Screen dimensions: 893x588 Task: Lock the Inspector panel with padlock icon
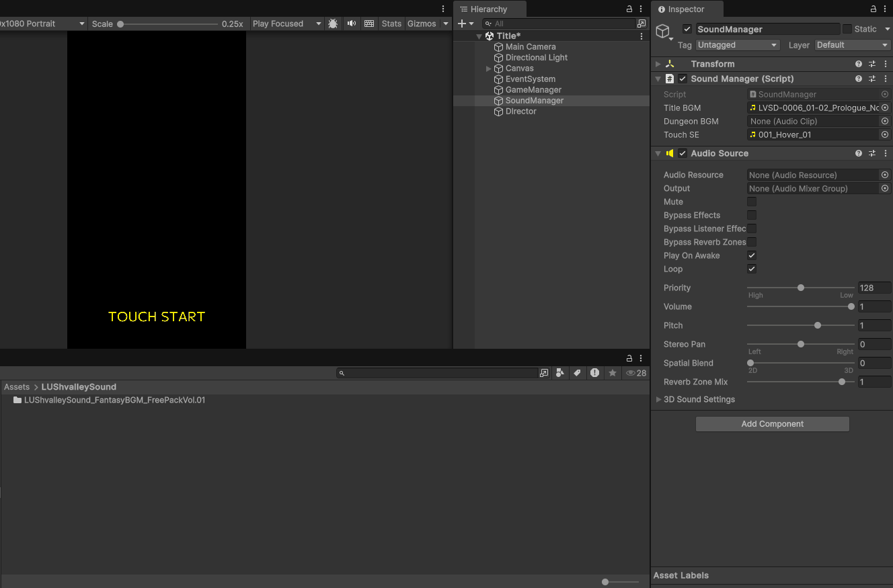pyautogui.click(x=873, y=9)
